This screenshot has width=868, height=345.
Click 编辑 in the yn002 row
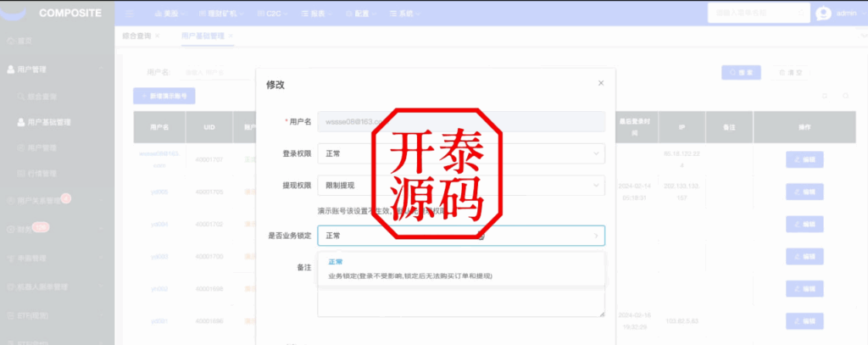coord(804,288)
